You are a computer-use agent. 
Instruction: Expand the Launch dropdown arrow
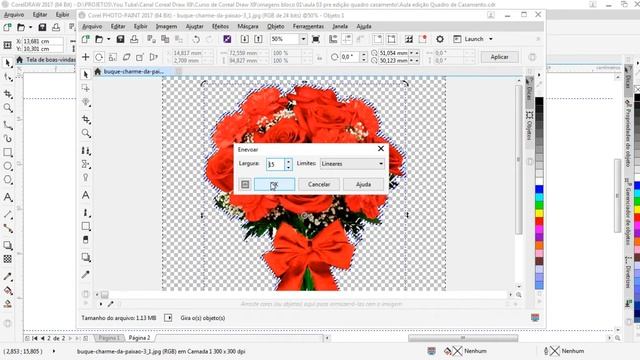pyautogui.click(x=491, y=39)
